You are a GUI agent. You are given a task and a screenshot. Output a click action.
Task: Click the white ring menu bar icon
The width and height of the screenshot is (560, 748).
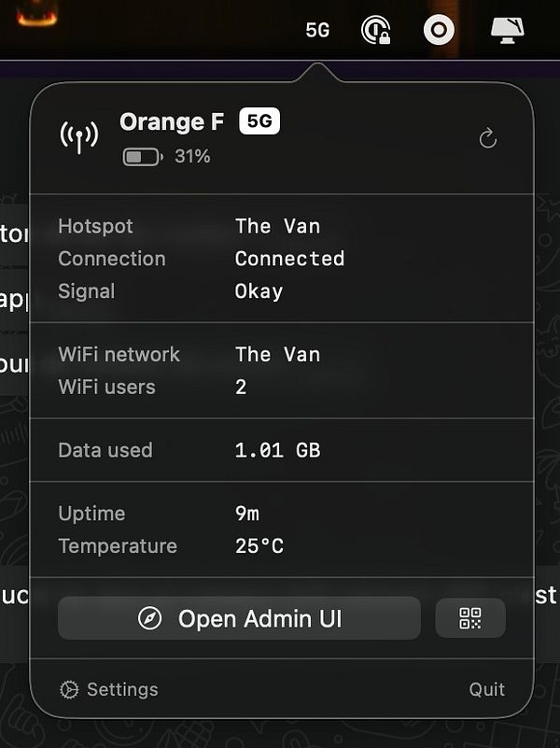point(439,30)
